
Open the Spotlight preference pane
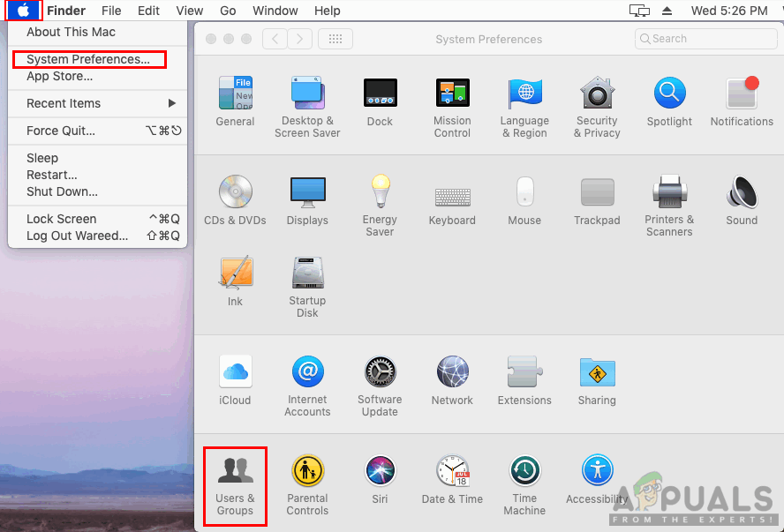669,101
